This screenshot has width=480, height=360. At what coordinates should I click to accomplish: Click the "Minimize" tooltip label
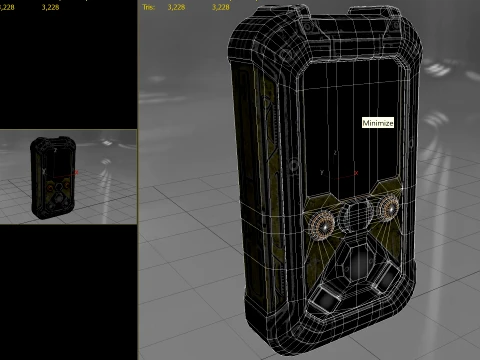coord(378,123)
